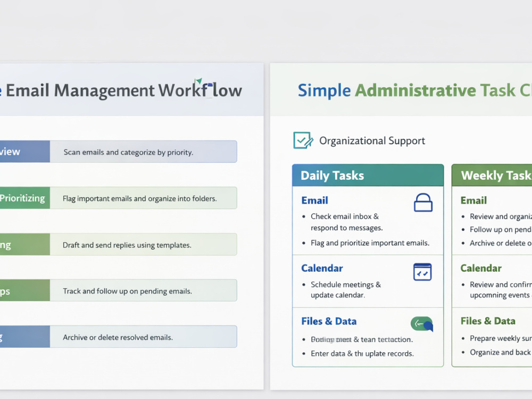Click the Calendar heading under Daily Tasks
Viewport: 532px width, 399px height.
tap(322, 268)
